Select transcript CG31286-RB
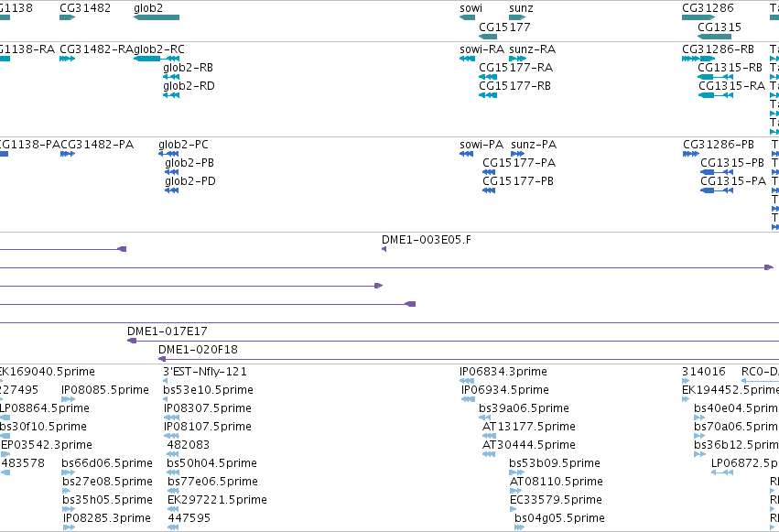The image size is (779, 532). 698,59
